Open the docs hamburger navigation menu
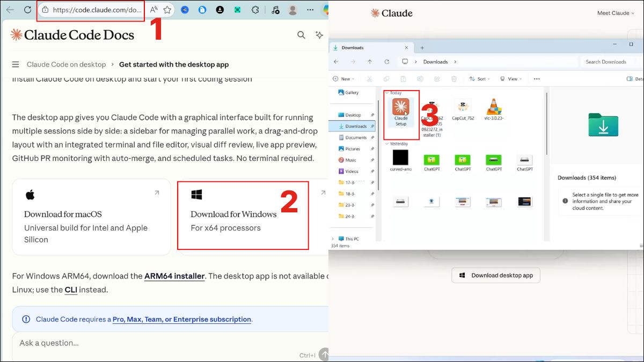This screenshot has width=644, height=362. click(16, 64)
